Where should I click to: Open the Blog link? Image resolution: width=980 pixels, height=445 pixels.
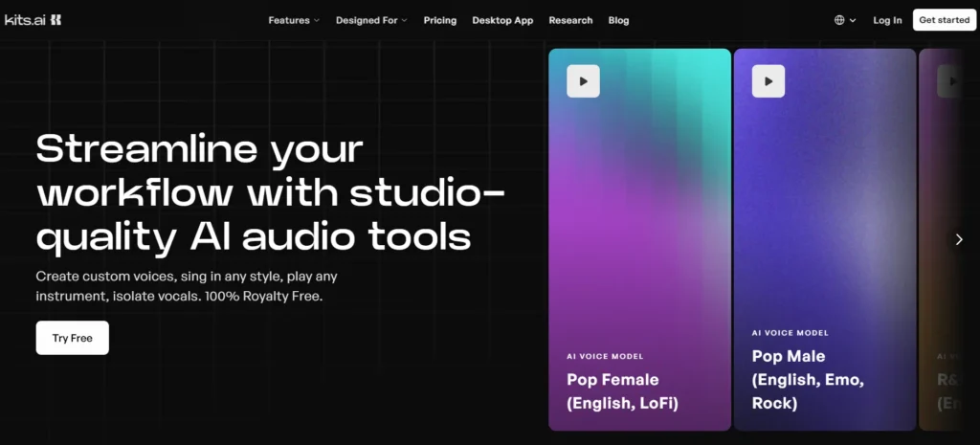pos(619,20)
